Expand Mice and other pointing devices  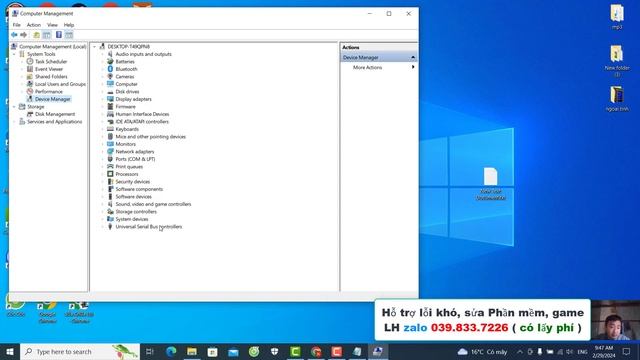102,137
